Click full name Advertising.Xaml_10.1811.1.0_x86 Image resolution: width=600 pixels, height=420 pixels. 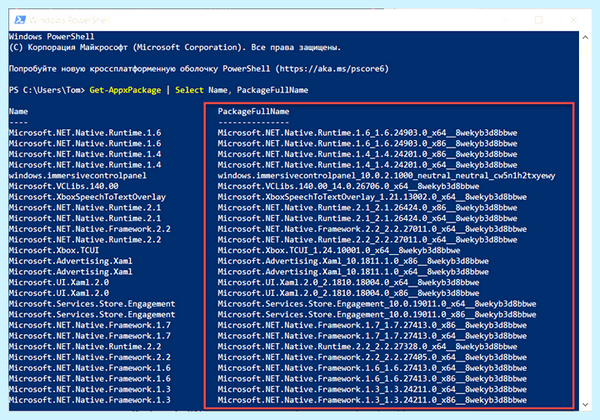[x=353, y=261]
